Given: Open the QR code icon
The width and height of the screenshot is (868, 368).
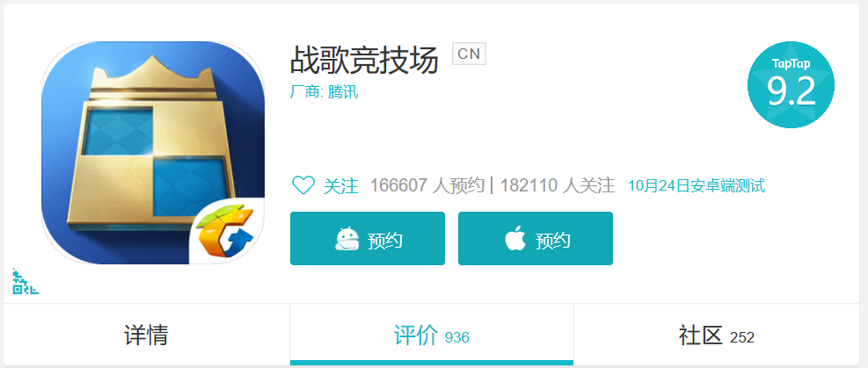Looking at the screenshot, I should coord(26,281).
